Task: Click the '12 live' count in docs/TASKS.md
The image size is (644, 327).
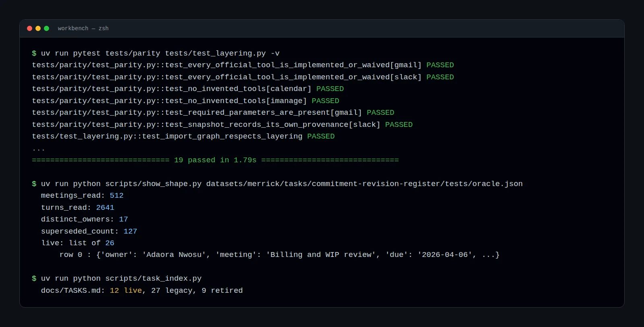Action: (x=126, y=291)
